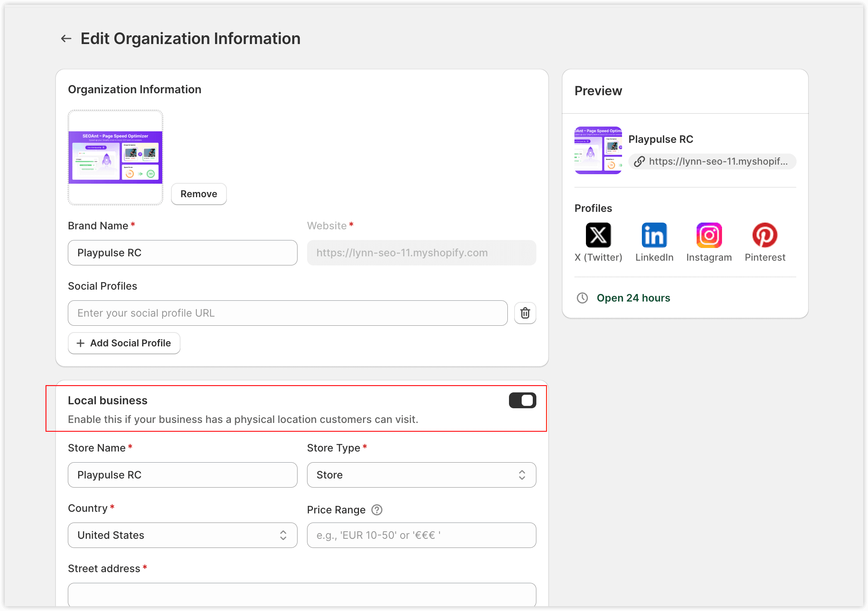Remove the organization logo
Screen dimensions: 868x611
point(199,194)
